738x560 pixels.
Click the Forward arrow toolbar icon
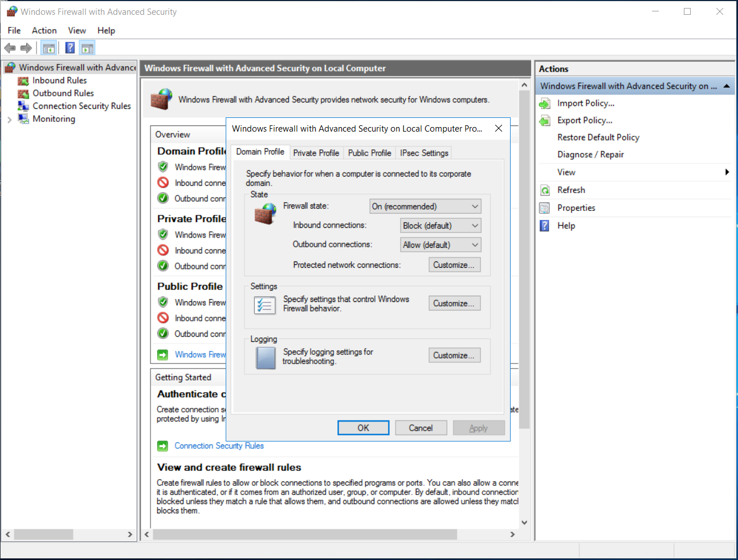tap(26, 48)
